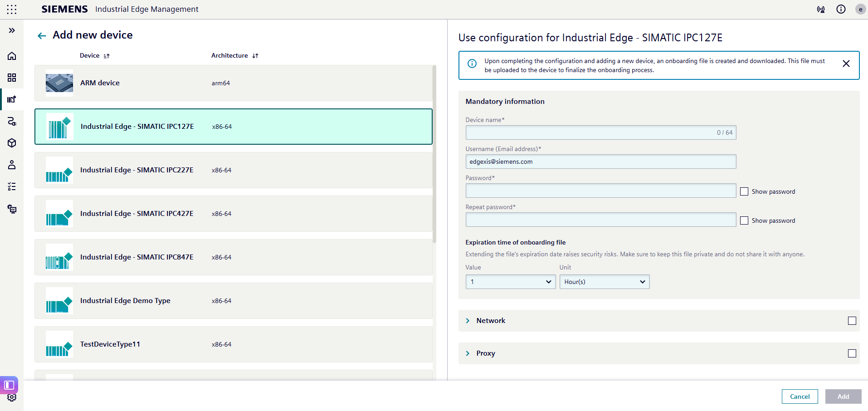Viewport: 868px width, 411px height.
Task: Click the Cancel button
Action: coord(800,396)
